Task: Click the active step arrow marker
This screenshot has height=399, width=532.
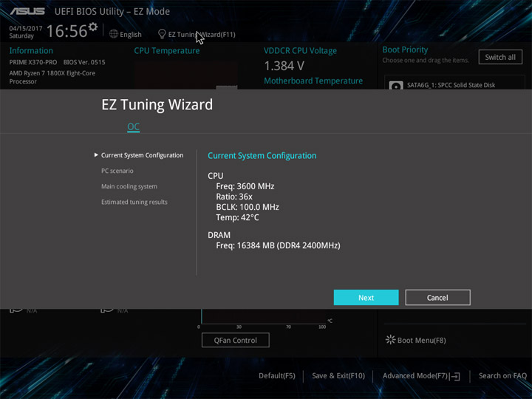Action: point(96,154)
